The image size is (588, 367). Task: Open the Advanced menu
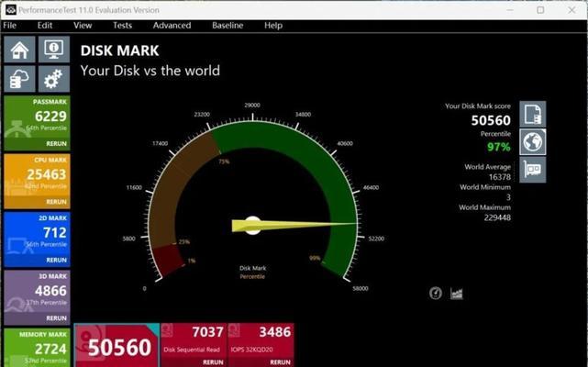[x=172, y=25]
